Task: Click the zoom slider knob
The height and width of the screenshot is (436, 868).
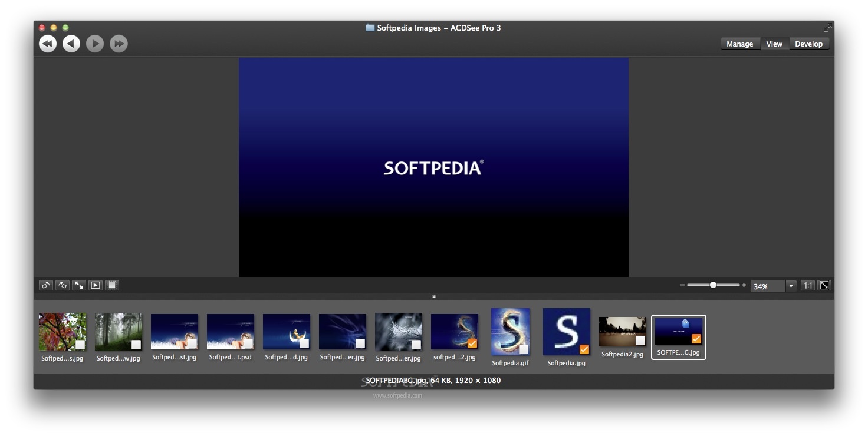Action: click(713, 285)
